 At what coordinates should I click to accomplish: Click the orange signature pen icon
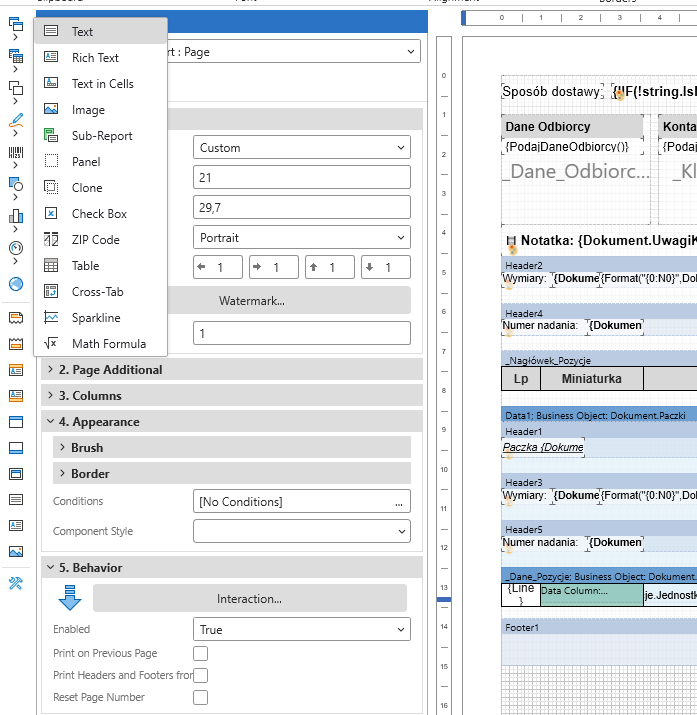click(15, 121)
